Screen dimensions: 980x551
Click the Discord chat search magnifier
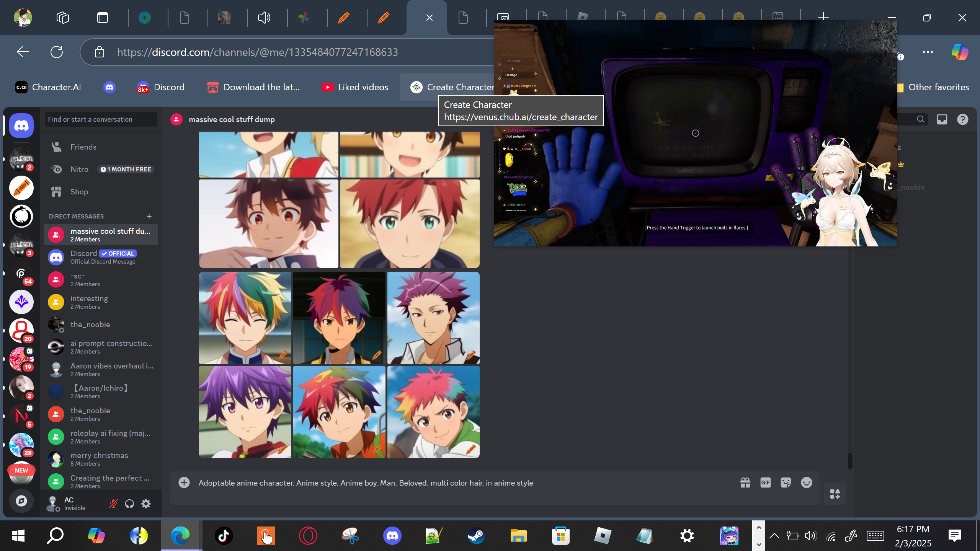(921, 119)
